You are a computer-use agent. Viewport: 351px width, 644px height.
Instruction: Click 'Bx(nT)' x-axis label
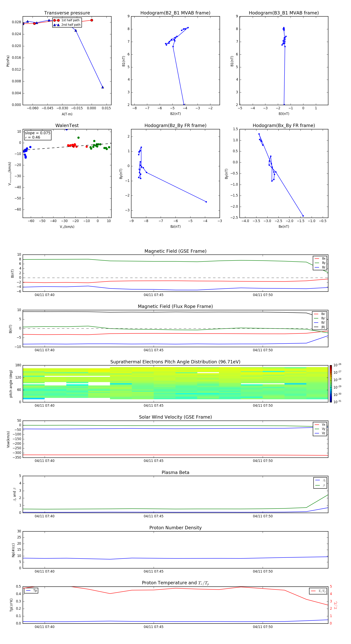(x=284, y=227)
